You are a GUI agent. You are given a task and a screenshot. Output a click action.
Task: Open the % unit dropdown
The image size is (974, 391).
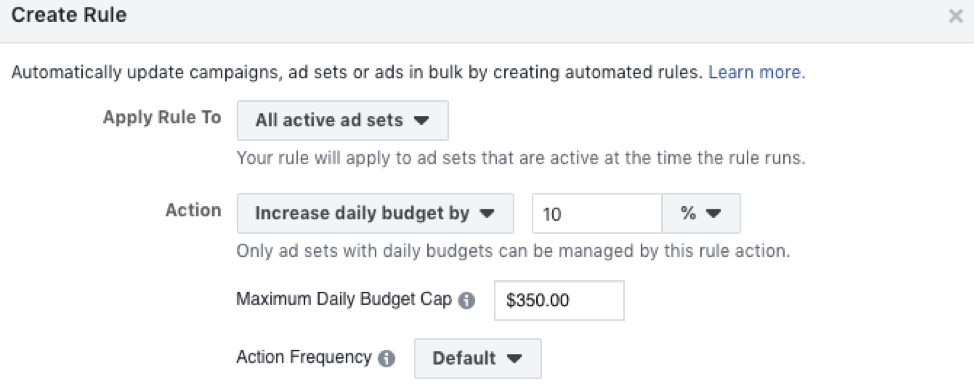(x=701, y=214)
